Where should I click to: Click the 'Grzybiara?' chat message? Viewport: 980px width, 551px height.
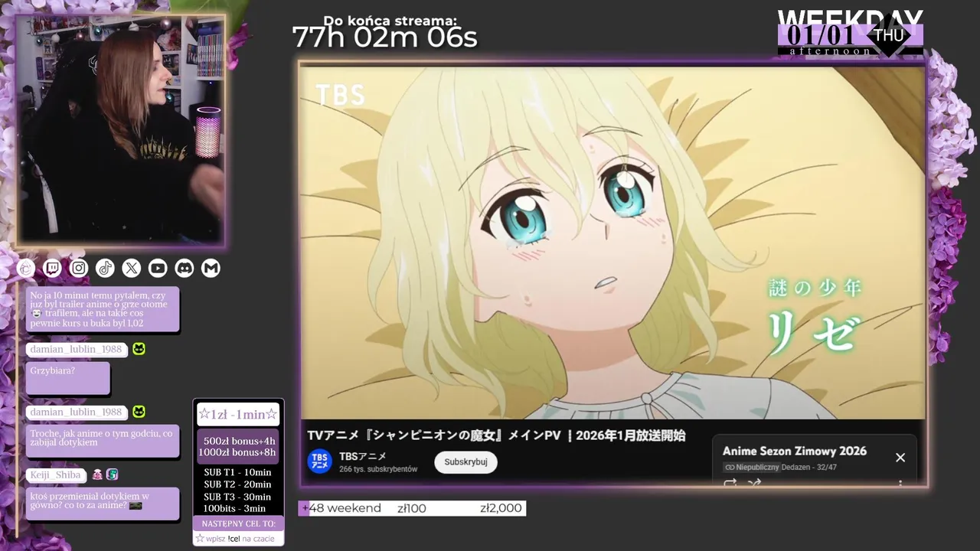(67, 377)
